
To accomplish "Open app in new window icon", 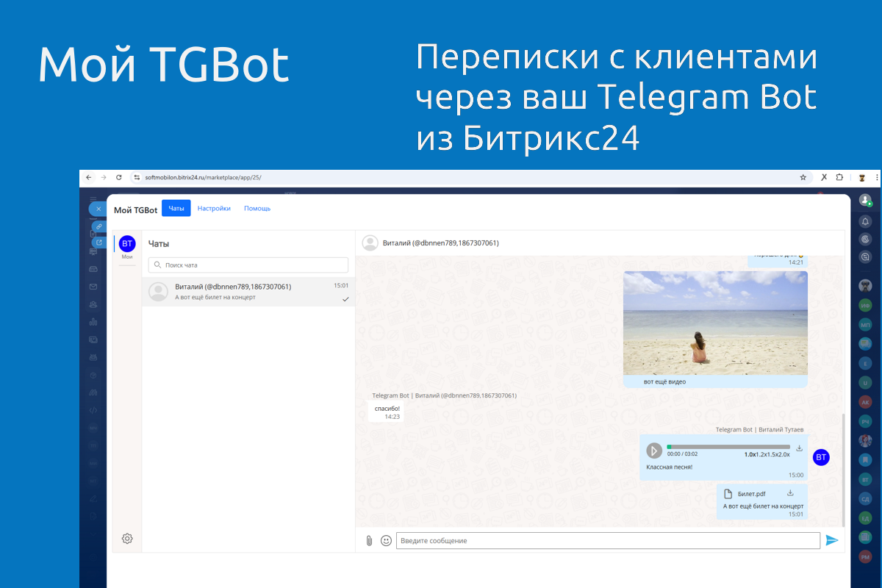I will pyautogui.click(x=99, y=242).
